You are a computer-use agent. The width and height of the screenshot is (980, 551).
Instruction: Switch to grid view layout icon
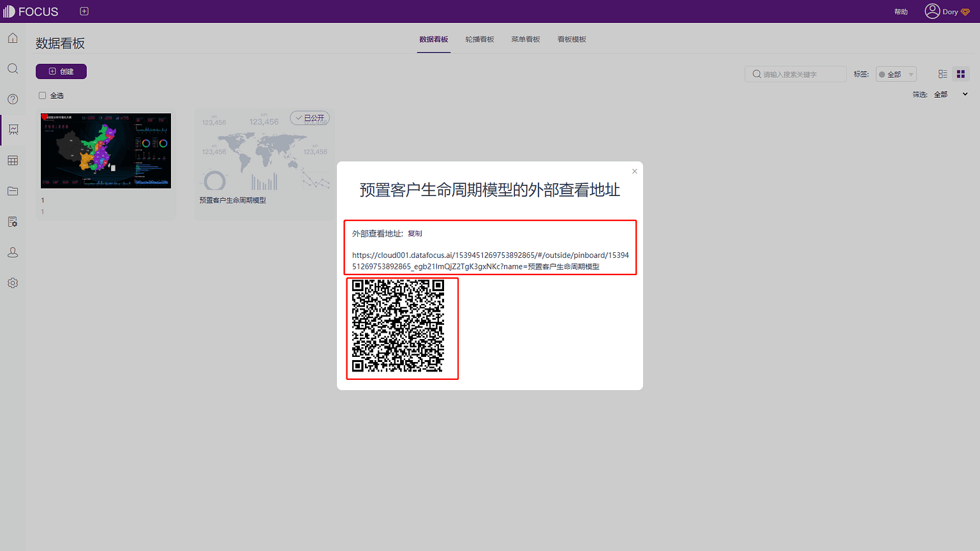(x=961, y=74)
